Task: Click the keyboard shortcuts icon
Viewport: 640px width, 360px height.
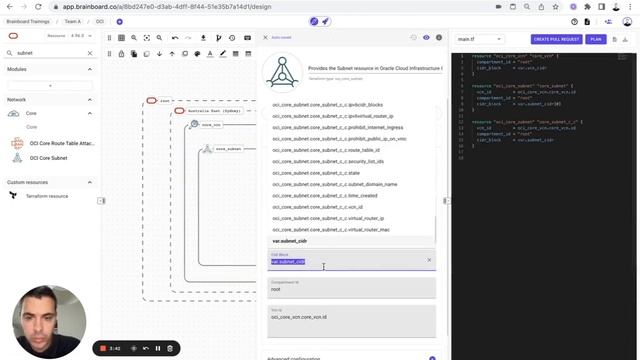Action: pos(247,38)
